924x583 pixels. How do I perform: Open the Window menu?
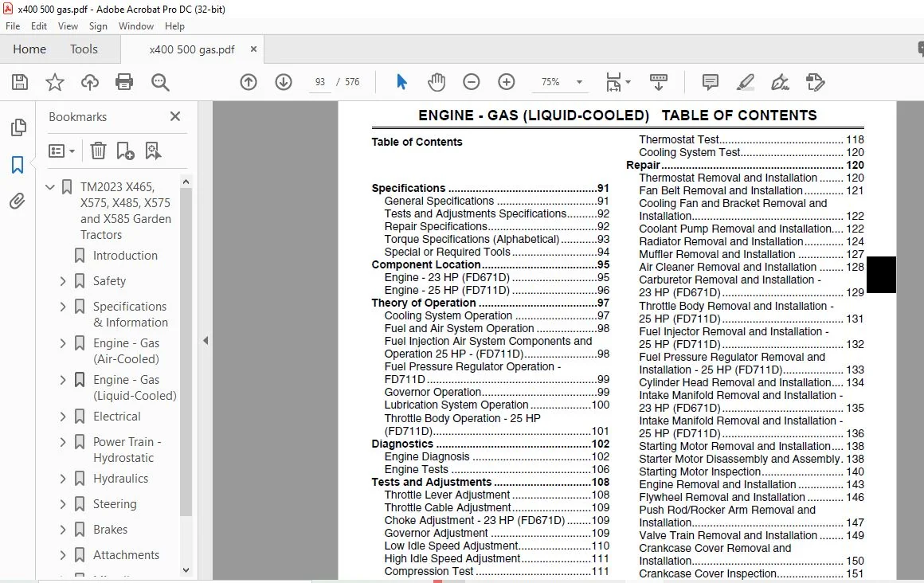136,26
